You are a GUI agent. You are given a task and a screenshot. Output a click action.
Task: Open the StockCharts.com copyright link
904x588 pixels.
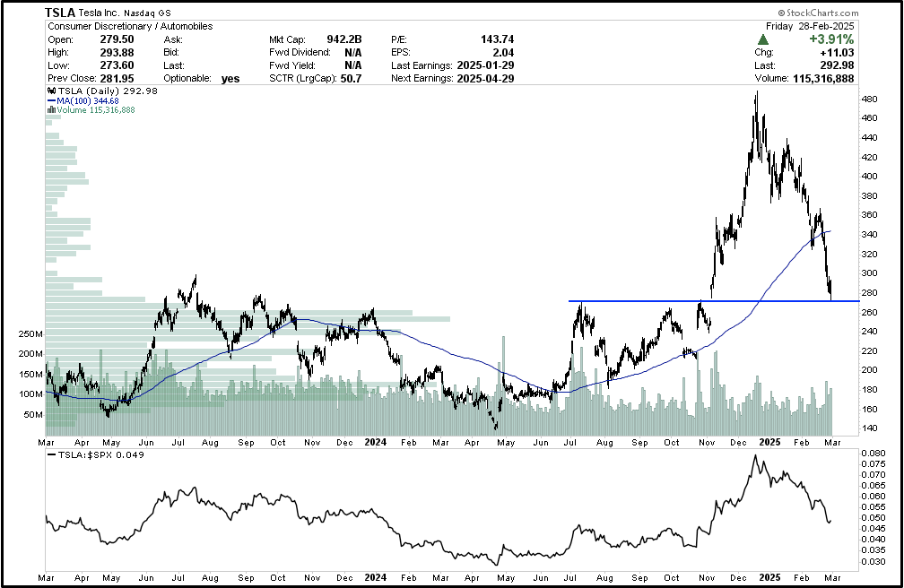click(x=818, y=13)
